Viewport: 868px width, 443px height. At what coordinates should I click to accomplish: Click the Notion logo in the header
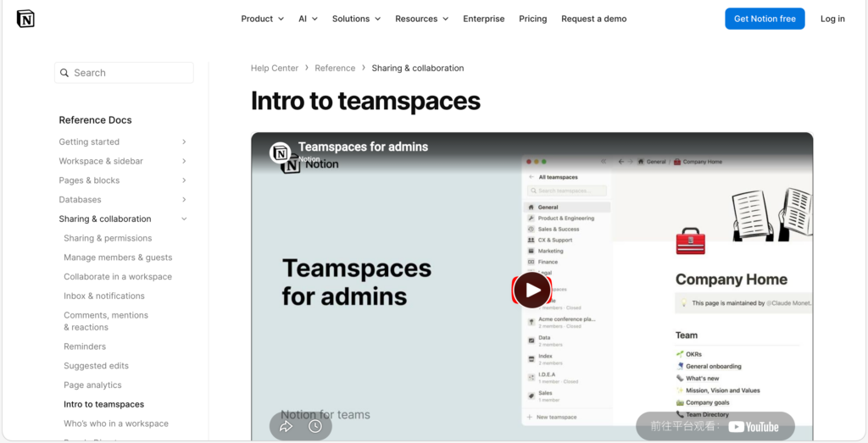pyautogui.click(x=25, y=19)
